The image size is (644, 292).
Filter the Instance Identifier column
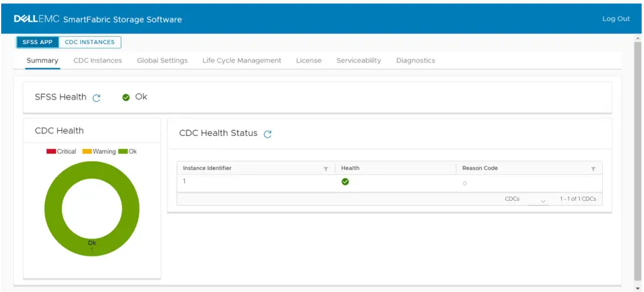326,169
